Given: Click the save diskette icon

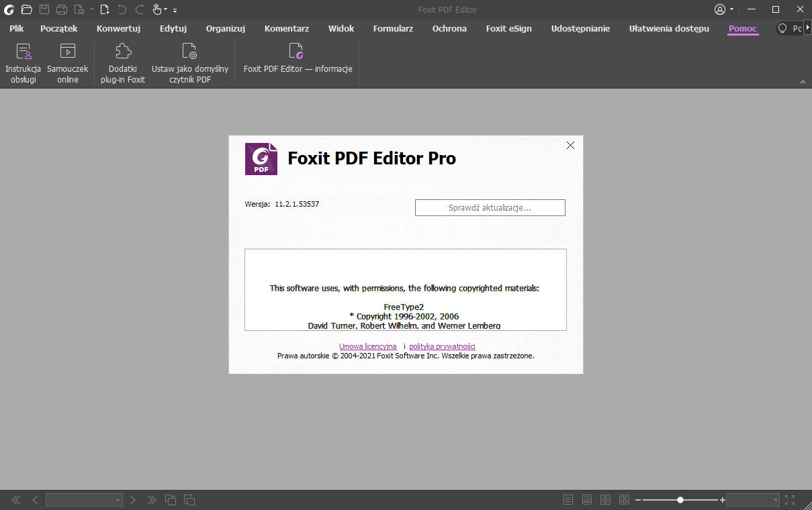Looking at the screenshot, I should [44, 9].
